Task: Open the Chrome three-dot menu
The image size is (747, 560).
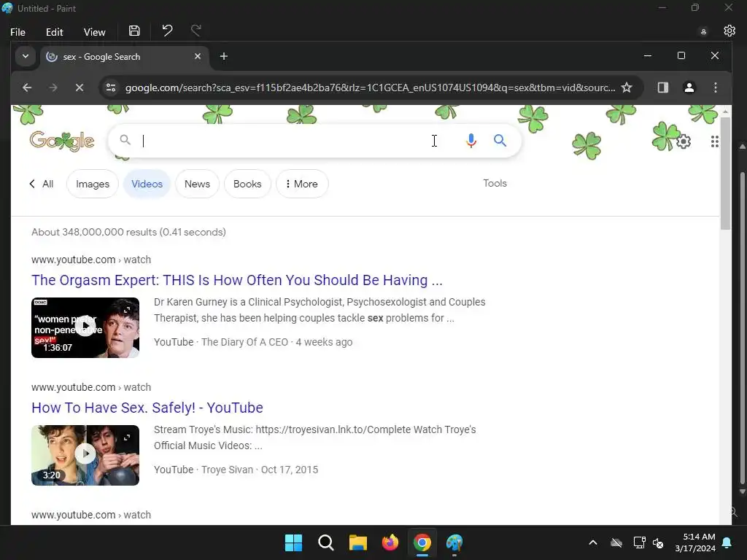Action: tap(715, 87)
